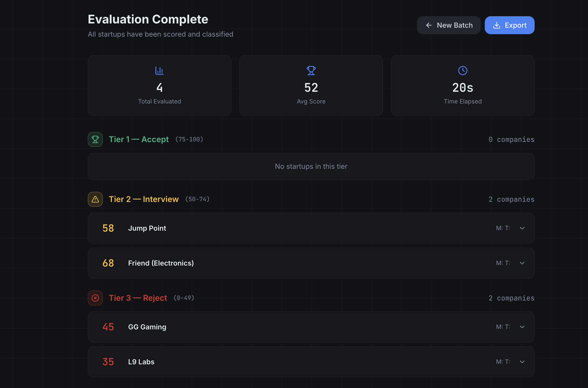The width and height of the screenshot is (588, 388).
Task: Click the green trophy Tier 1 icon
Action: pyautogui.click(x=95, y=139)
